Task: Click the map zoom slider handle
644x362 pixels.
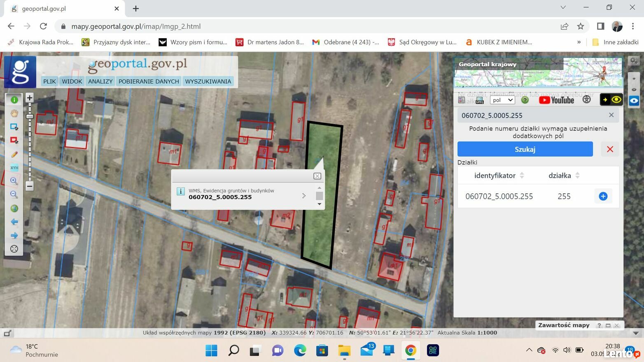Action: [30, 117]
